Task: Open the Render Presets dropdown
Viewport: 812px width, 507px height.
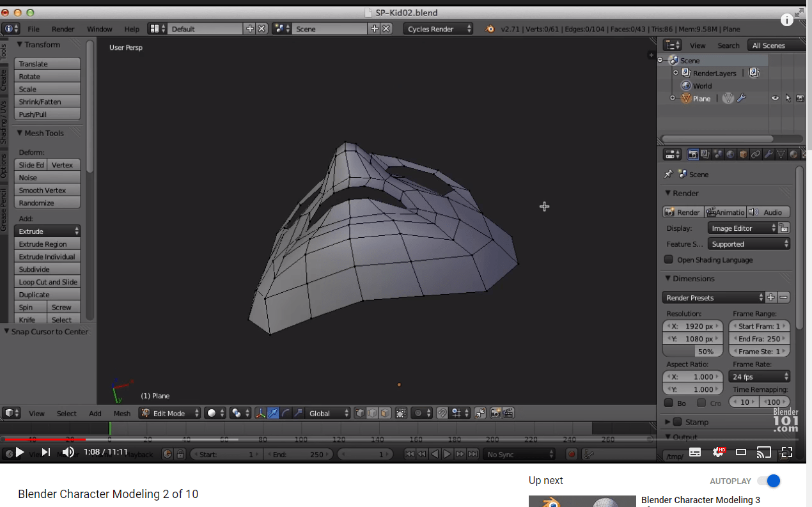Action: click(x=714, y=298)
